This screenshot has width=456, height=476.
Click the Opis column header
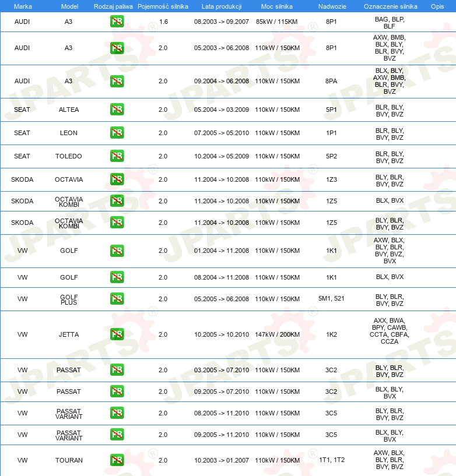[437, 6]
